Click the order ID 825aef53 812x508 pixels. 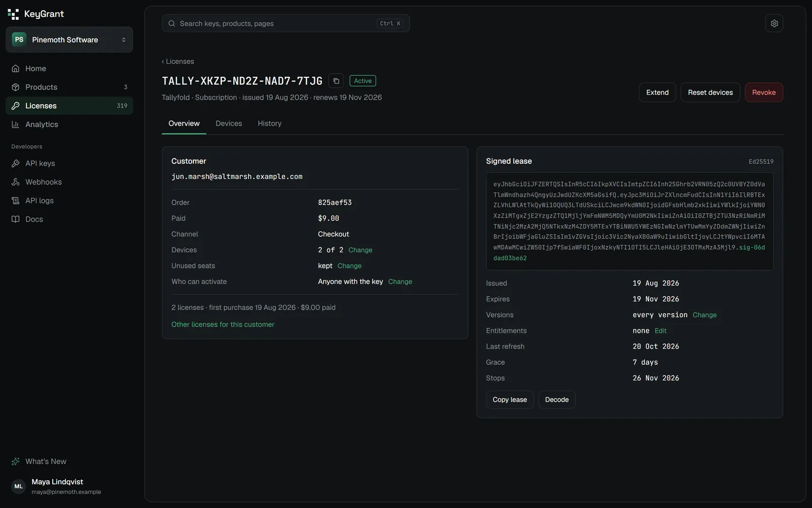[x=335, y=202]
